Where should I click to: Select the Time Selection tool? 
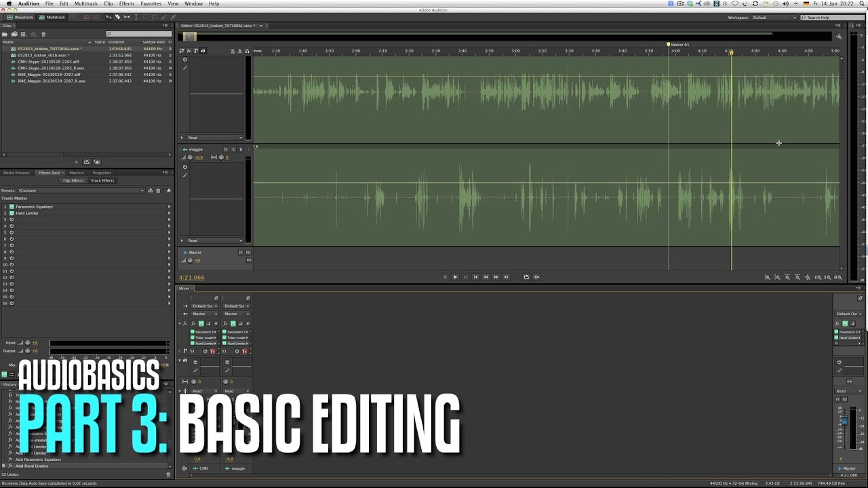click(x=136, y=17)
